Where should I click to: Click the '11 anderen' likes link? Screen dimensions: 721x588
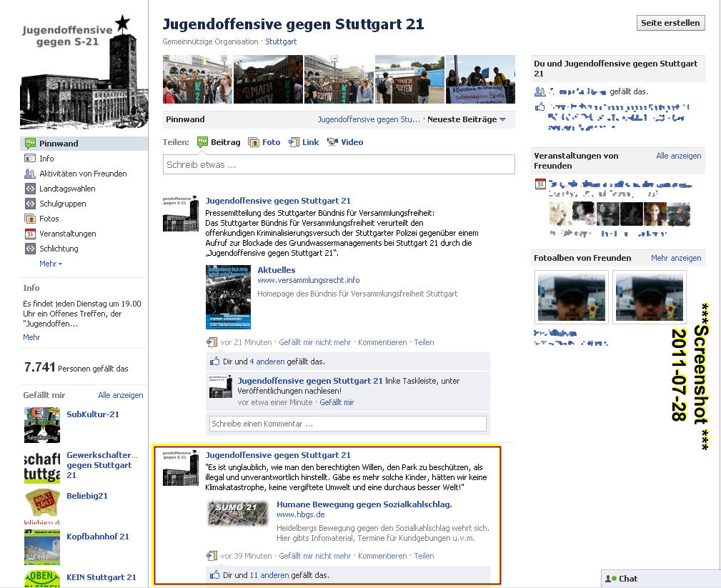(x=269, y=574)
